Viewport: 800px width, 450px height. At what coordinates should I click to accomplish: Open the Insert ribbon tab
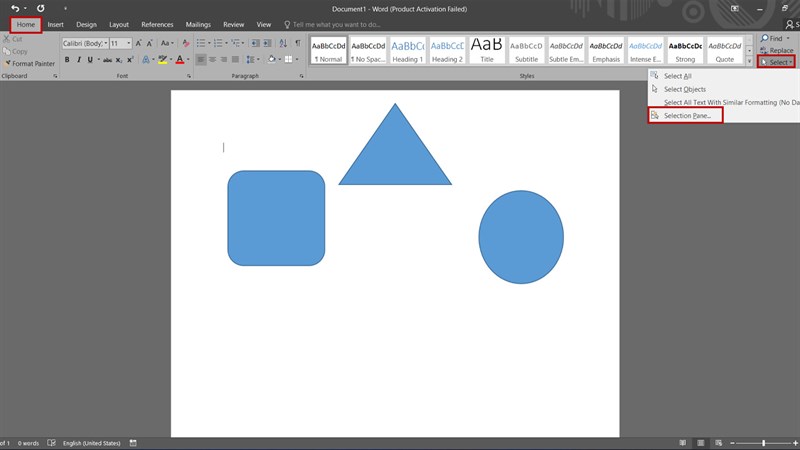pos(55,24)
